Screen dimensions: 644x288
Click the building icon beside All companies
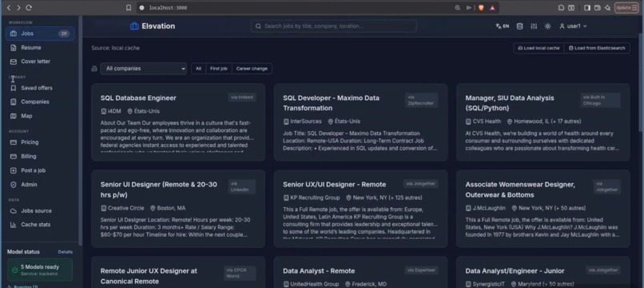click(x=94, y=69)
